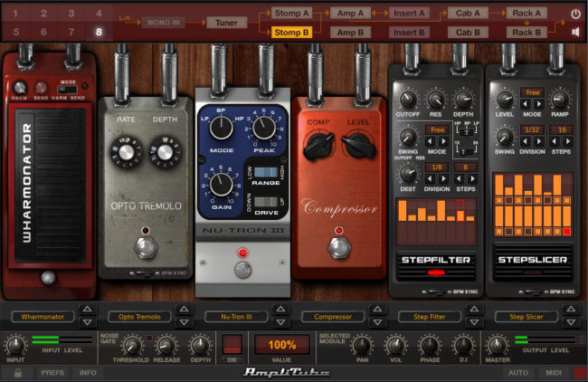Down arrow next to Opto Tremolo selector
588x382 pixels.
[184, 322]
